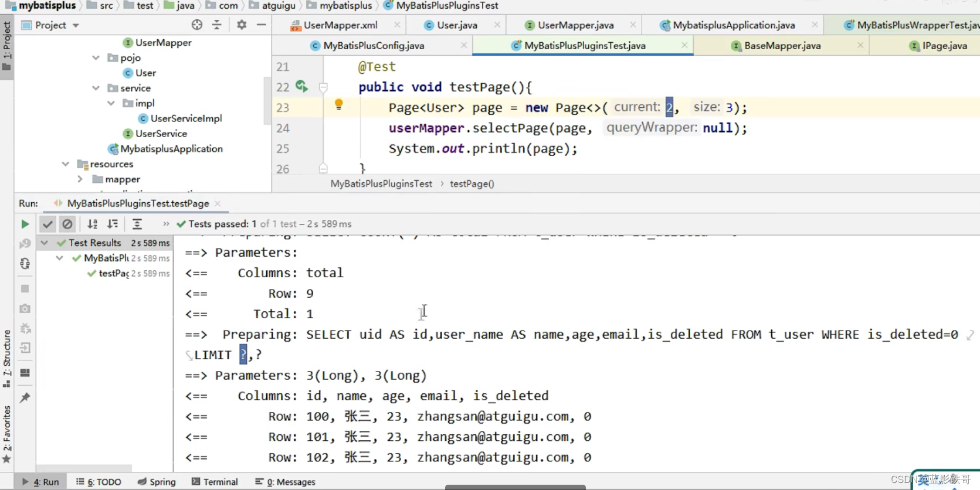Collapse the service folder
This screenshot has height=490, width=980.
click(x=96, y=88)
